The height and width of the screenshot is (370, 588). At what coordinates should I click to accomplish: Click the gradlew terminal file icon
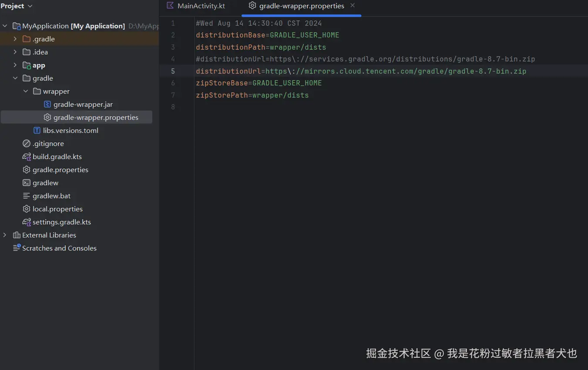27,183
